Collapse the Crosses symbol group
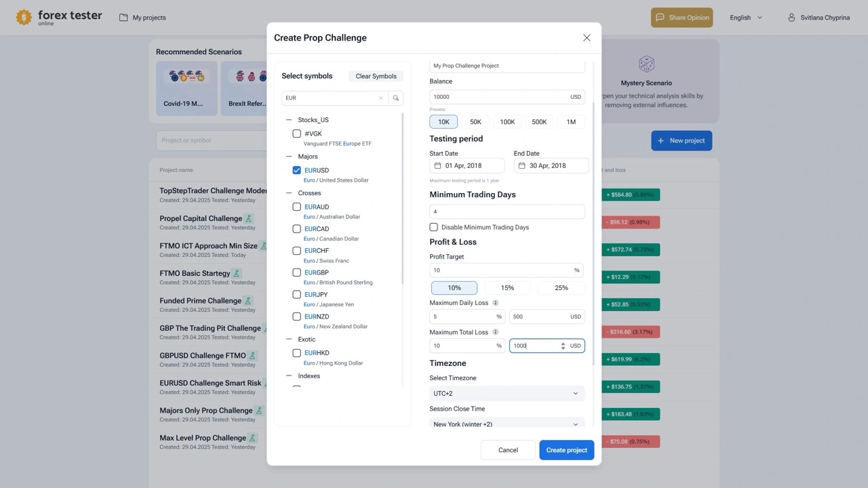Screen dimensions: 868x488 289,193
